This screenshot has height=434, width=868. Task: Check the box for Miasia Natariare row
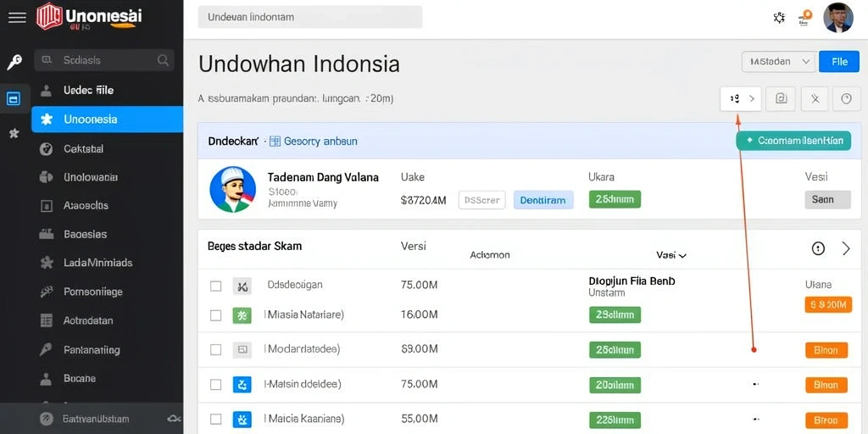[216, 315]
